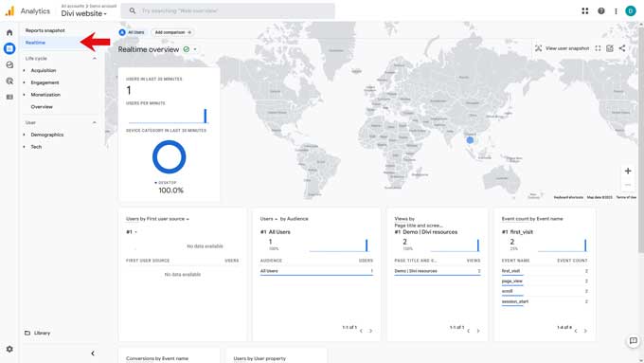
Task: Collapse the User section
Action: (x=95, y=122)
